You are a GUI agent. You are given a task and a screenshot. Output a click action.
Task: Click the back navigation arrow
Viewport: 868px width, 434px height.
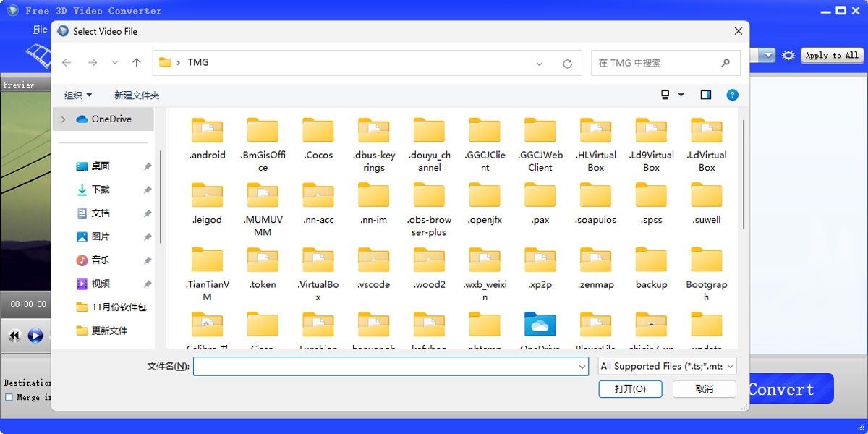pos(67,62)
